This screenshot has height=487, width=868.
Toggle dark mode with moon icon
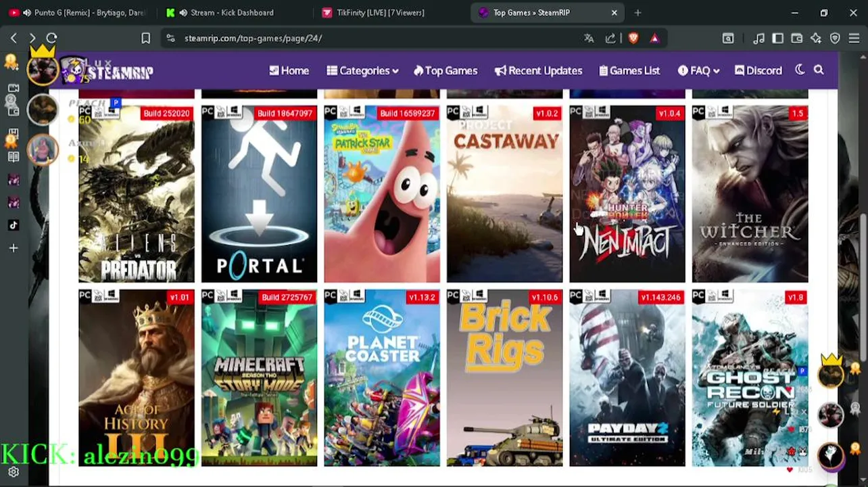pos(800,70)
